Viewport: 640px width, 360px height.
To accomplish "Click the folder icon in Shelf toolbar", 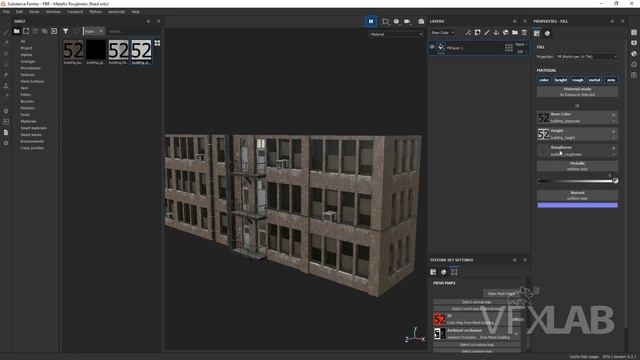I will point(16,31).
